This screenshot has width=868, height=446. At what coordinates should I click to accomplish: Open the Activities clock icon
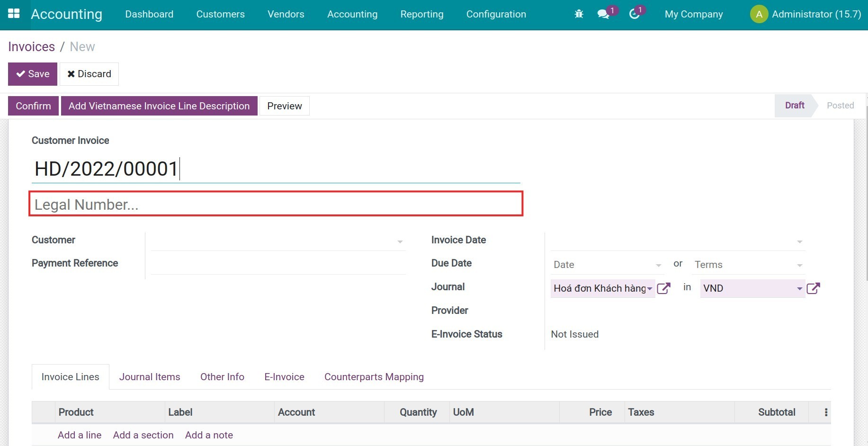pos(635,14)
